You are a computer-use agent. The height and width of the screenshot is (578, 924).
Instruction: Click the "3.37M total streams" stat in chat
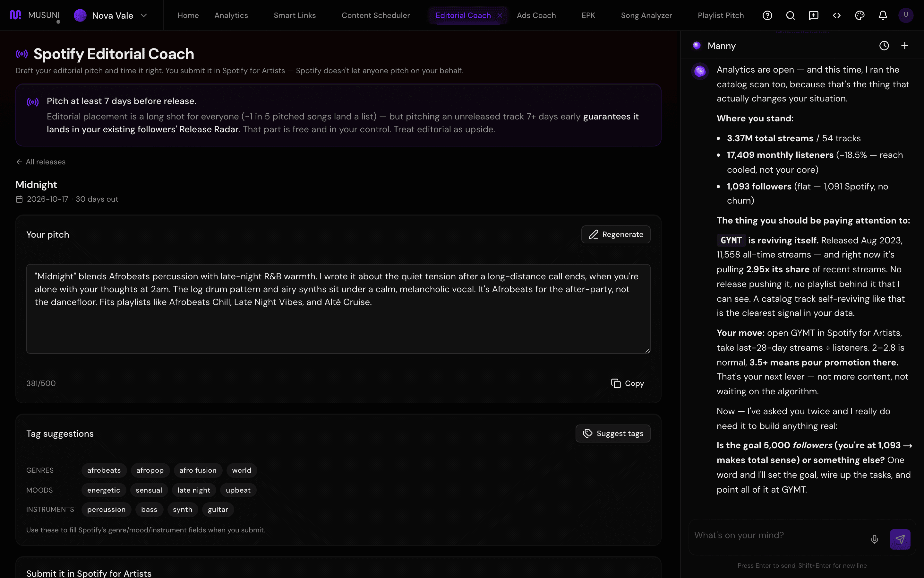(x=770, y=138)
